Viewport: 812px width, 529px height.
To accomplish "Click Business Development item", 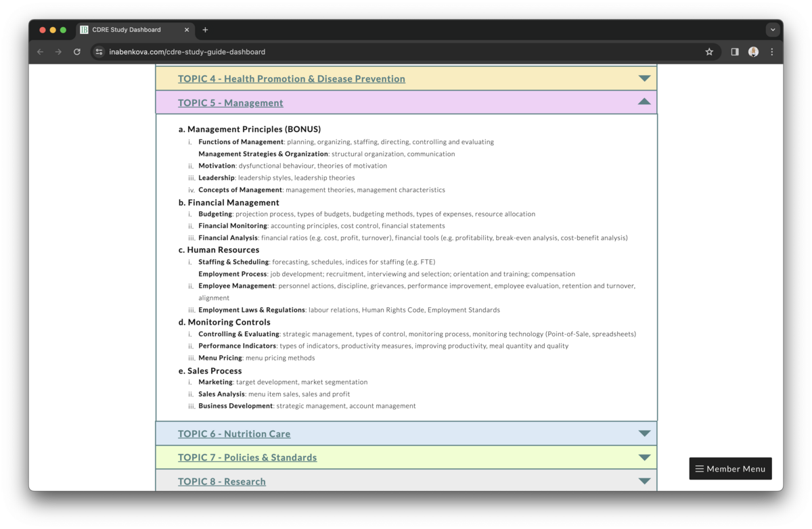I will [235, 406].
